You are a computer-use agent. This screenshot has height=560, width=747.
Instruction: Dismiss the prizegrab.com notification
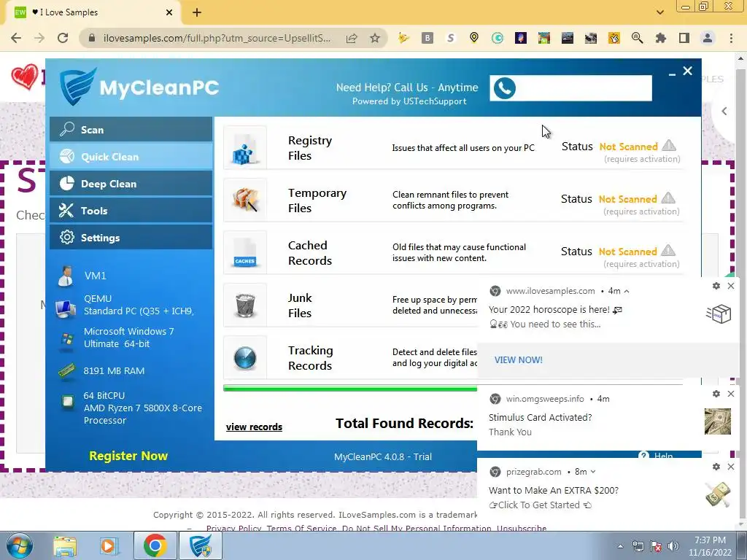pyautogui.click(x=731, y=467)
